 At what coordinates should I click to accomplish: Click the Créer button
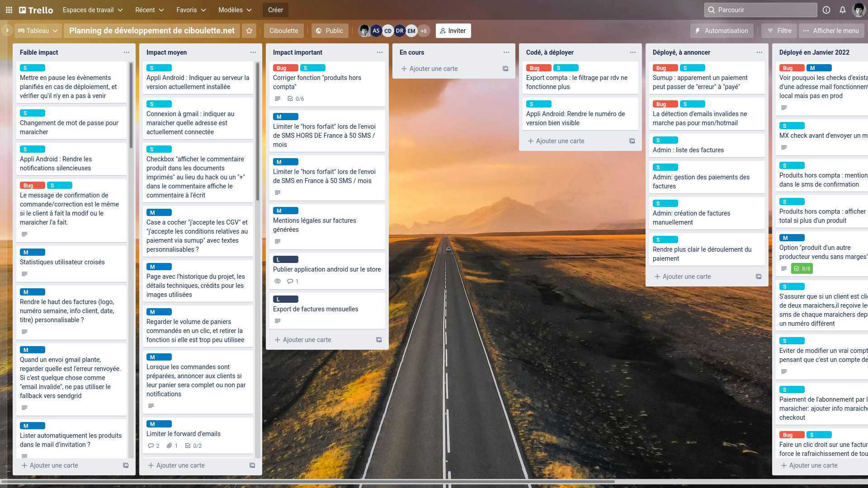pyautogui.click(x=275, y=10)
